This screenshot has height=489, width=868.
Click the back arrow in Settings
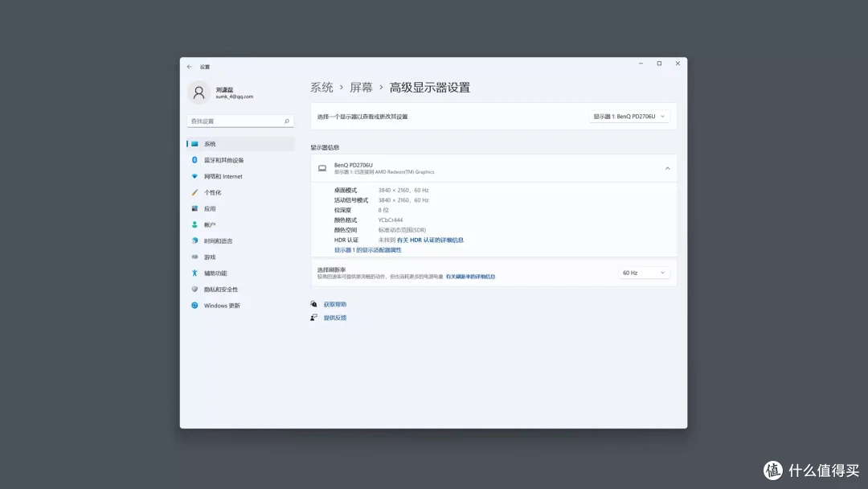[190, 67]
